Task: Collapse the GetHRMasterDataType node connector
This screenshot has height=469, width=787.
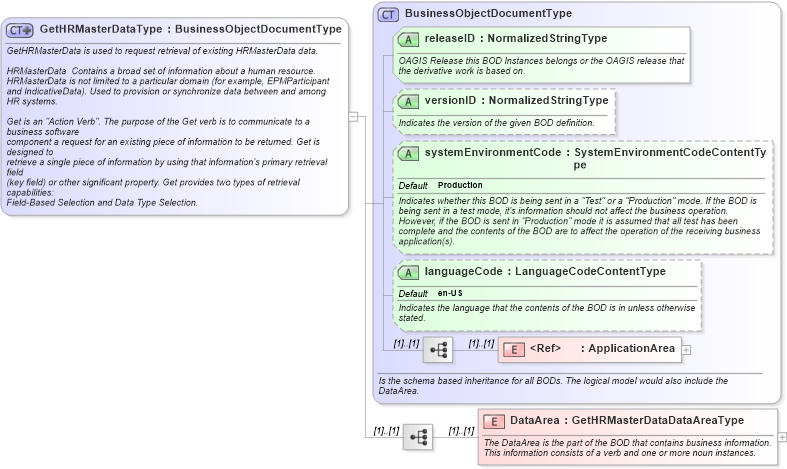Action: (x=353, y=116)
